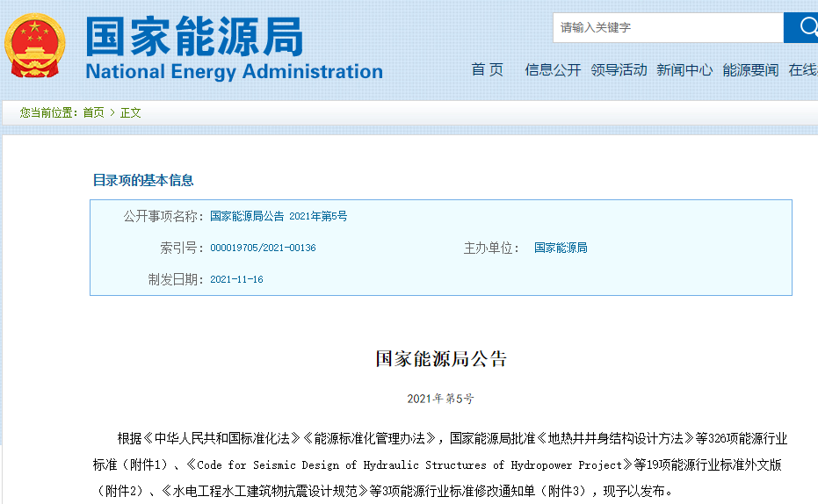818x504 pixels.
Task: Click the magnifier search button
Action: (802, 27)
